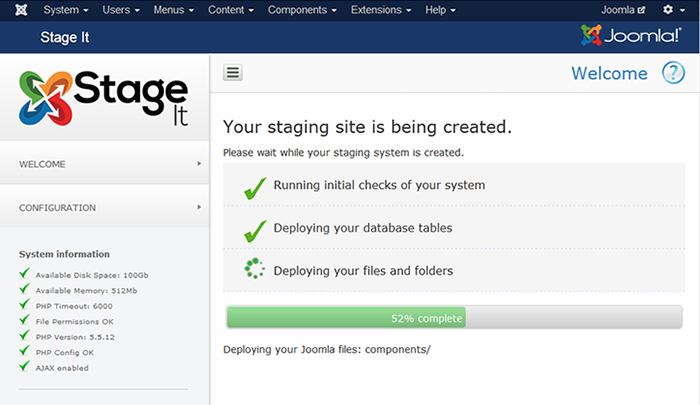Click 'Deploying your Joomla files: components/' status
The image size is (700, 405).
[x=327, y=349]
